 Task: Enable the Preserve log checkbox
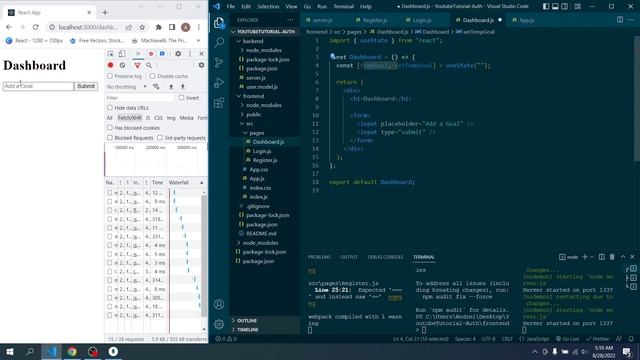pyautogui.click(x=110, y=76)
